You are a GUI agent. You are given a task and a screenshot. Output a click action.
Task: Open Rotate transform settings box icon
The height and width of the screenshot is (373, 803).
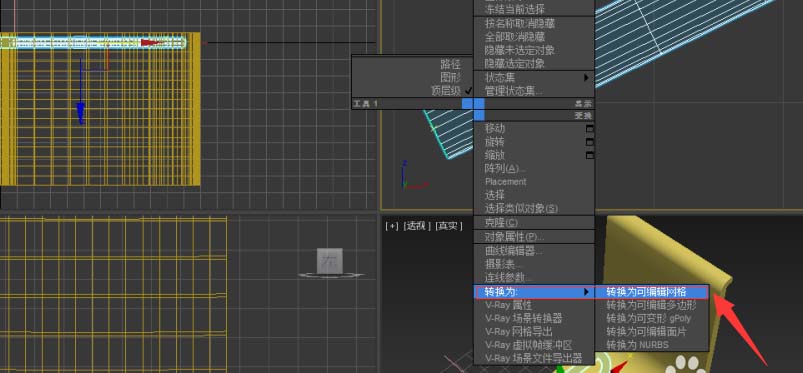589,141
